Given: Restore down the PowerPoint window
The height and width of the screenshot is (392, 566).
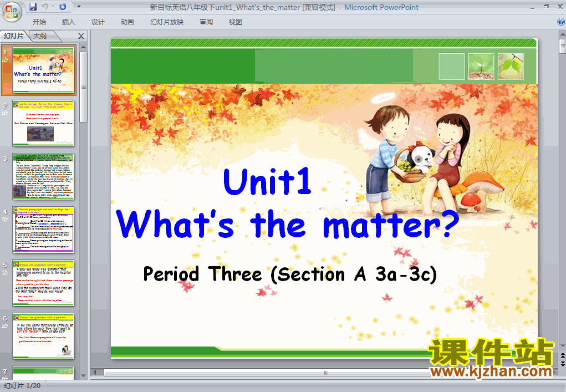Looking at the screenshot, I should point(547,7).
